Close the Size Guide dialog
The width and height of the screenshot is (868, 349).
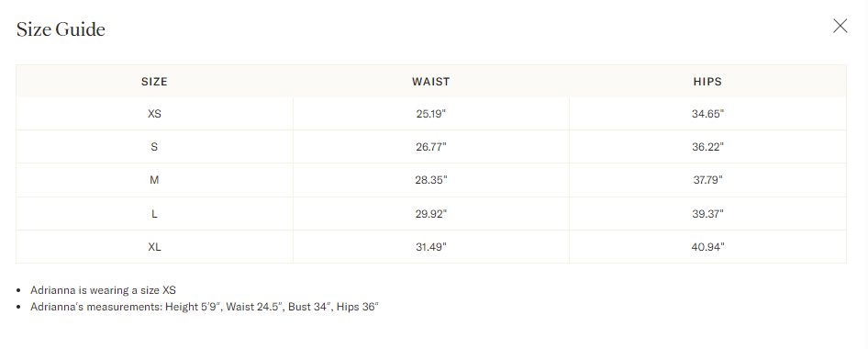840,26
